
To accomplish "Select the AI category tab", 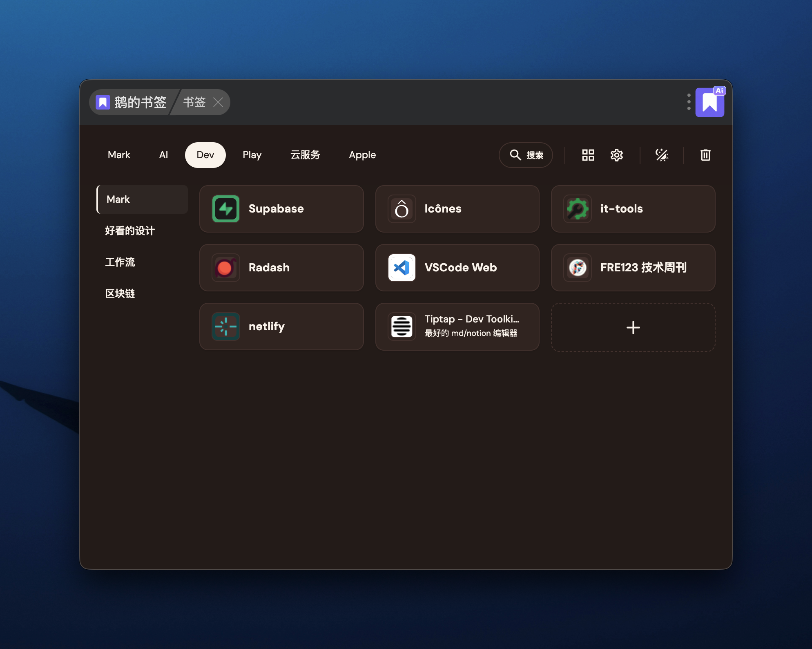I will click(163, 155).
